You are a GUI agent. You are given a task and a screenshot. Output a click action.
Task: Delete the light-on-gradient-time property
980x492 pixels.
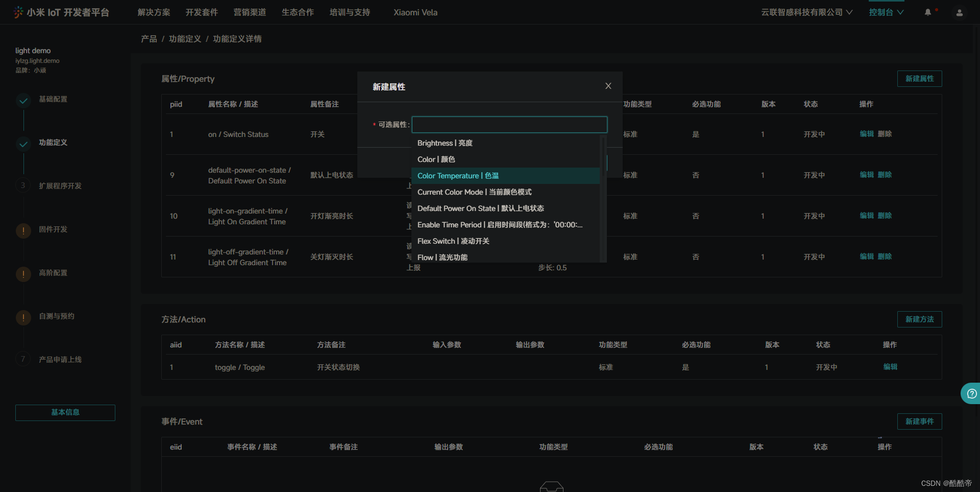point(885,216)
